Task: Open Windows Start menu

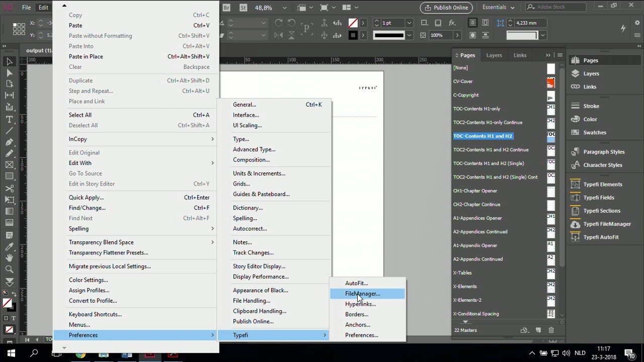Action: pyautogui.click(x=11, y=353)
